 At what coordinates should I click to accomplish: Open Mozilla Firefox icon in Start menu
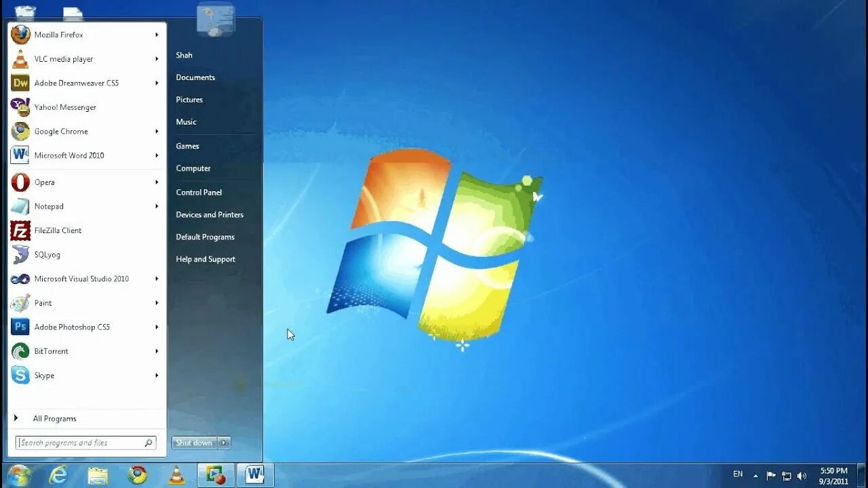coord(20,35)
